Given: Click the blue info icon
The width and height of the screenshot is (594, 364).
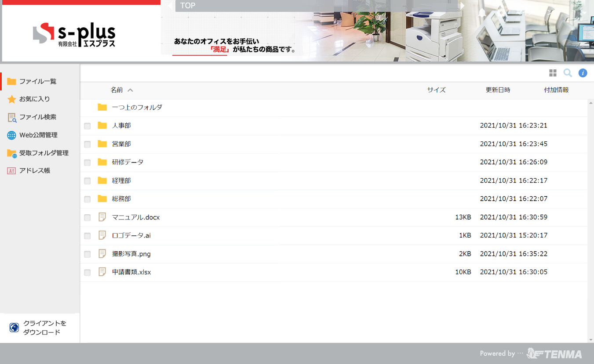Looking at the screenshot, I should point(583,73).
